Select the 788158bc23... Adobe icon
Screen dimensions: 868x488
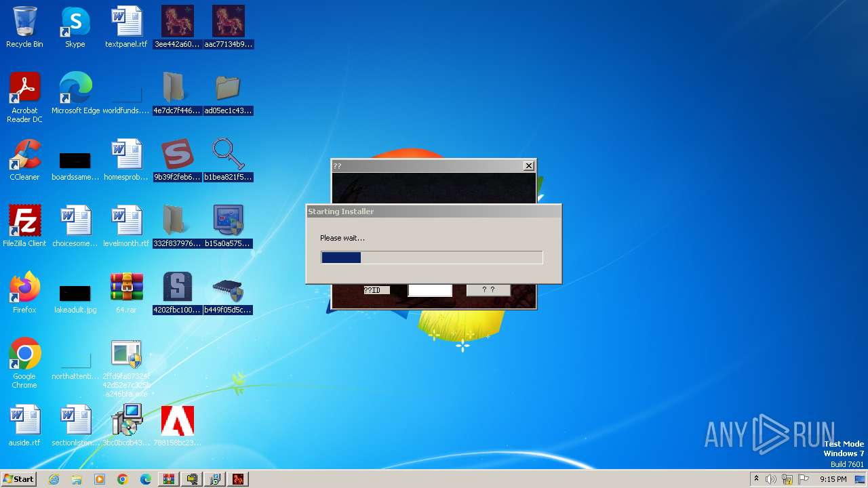(177, 426)
